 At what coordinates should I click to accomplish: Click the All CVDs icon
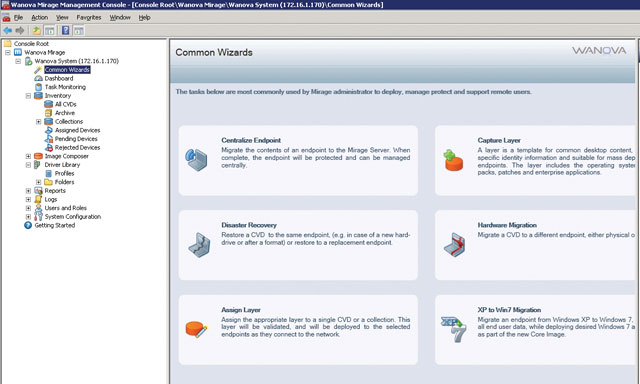click(x=49, y=104)
